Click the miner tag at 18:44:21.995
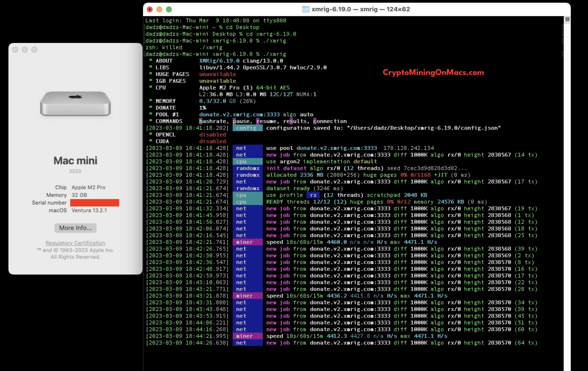Viewport: 588px width, 371px height. pos(247,336)
